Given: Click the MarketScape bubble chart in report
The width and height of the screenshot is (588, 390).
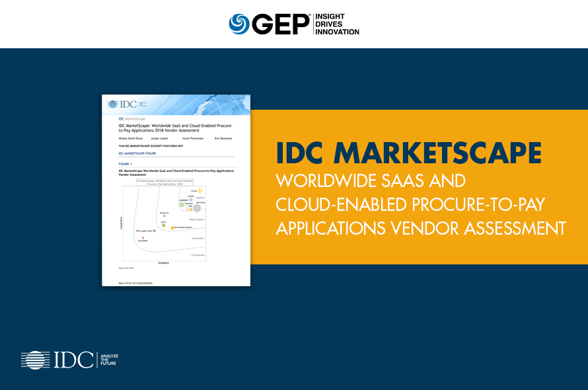Looking at the screenshot, I should click(x=165, y=223).
